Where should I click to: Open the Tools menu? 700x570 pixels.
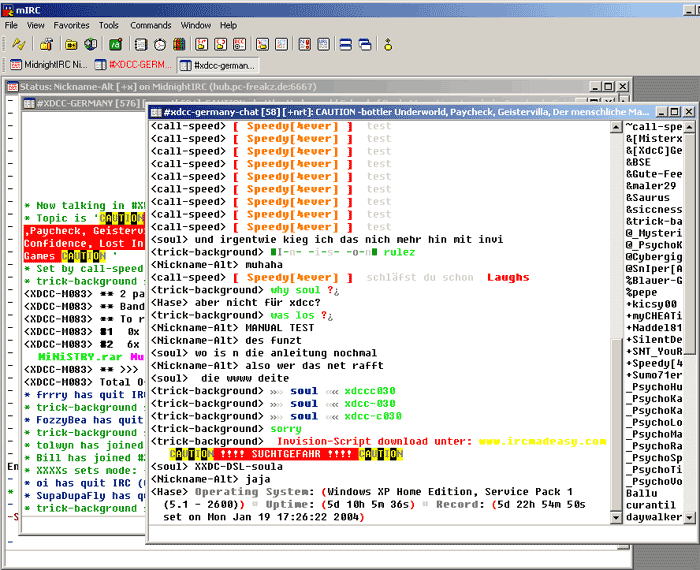click(x=109, y=25)
